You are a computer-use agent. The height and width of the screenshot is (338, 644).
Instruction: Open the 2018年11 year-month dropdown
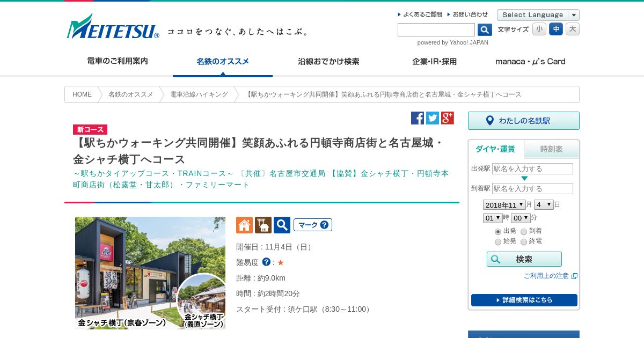(504, 205)
